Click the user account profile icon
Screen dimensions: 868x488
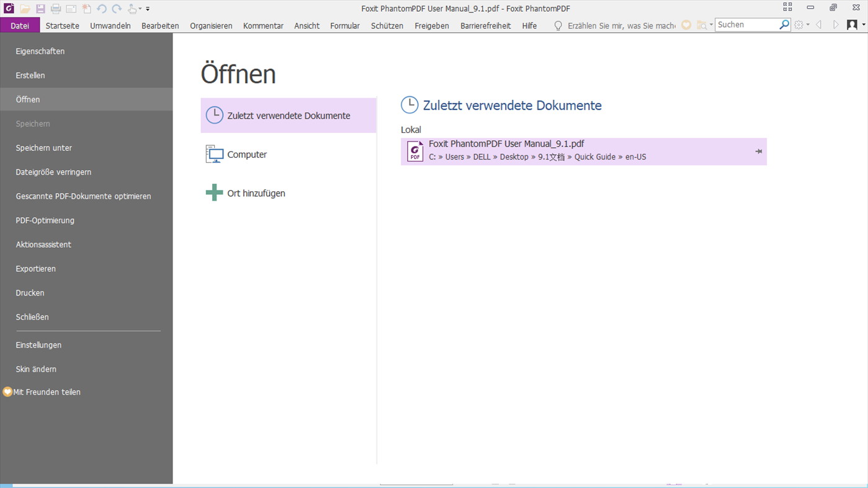[852, 25]
